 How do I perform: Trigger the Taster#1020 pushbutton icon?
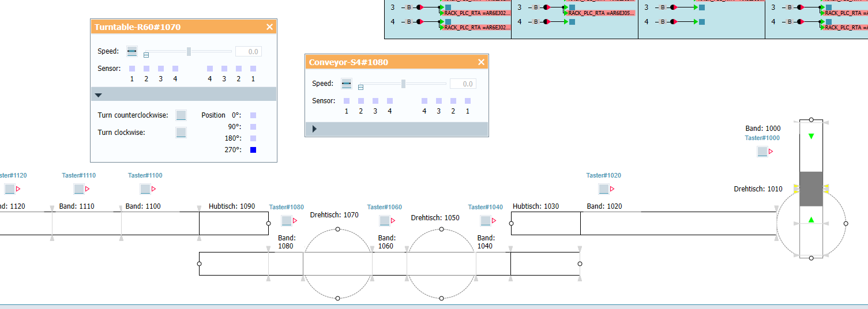pyautogui.click(x=604, y=189)
